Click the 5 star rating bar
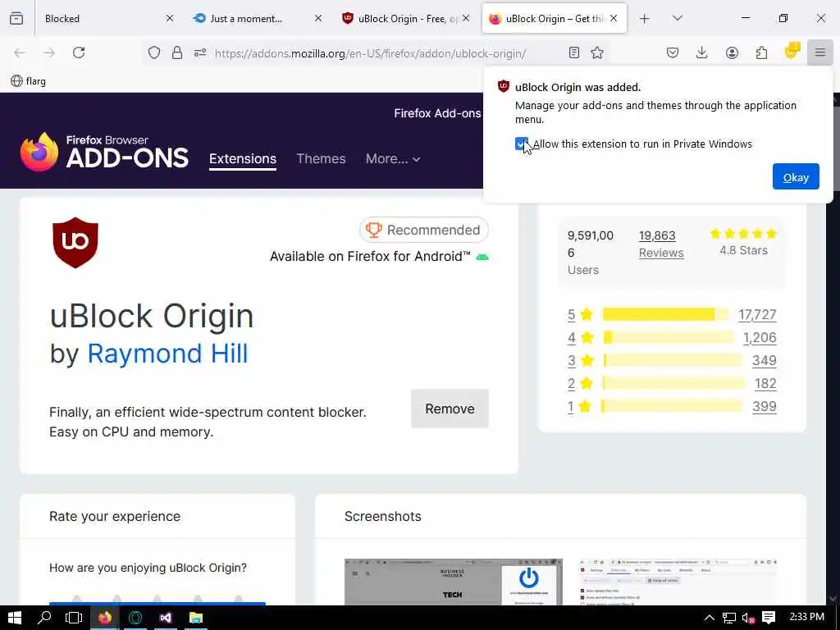Screen dimensions: 840x630 tap(665, 314)
